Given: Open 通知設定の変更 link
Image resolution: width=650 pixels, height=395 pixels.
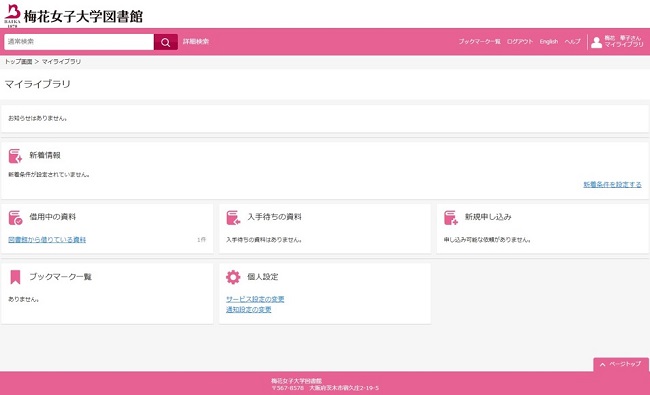Looking at the screenshot, I should (249, 309).
